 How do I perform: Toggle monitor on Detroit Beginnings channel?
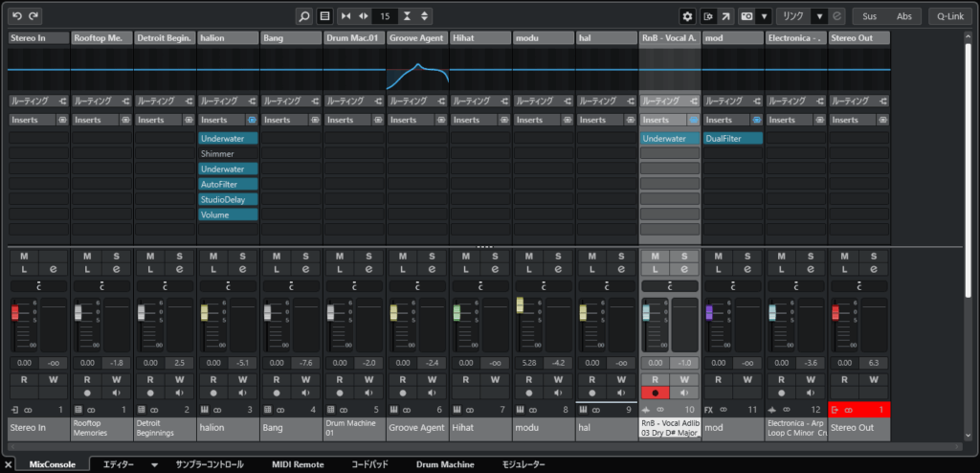tap(179, 393)
